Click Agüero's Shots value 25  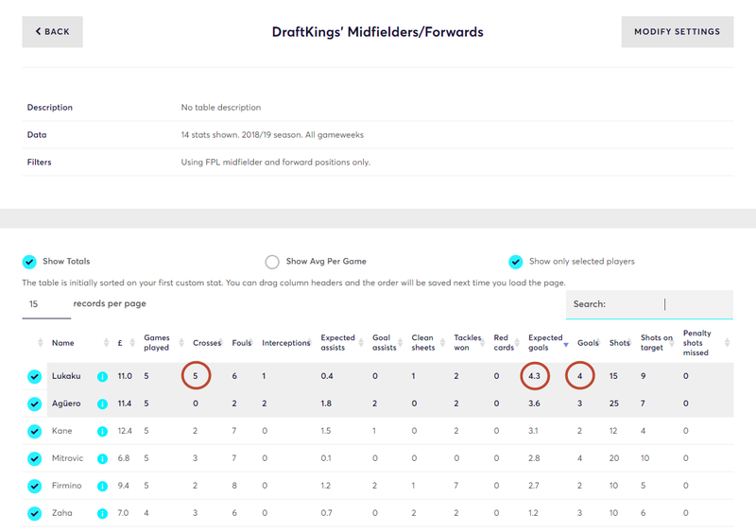tap(613, 403)
